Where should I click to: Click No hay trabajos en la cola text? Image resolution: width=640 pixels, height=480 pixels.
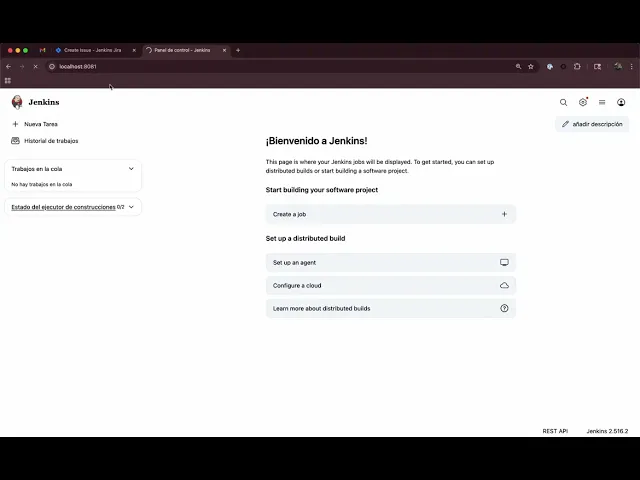pyautogui.click(x=42, y=184)
